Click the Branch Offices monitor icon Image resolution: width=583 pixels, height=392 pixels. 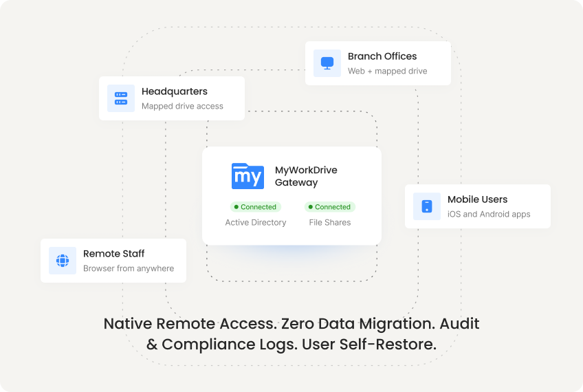pyautogui.click(x=327, y=63)
